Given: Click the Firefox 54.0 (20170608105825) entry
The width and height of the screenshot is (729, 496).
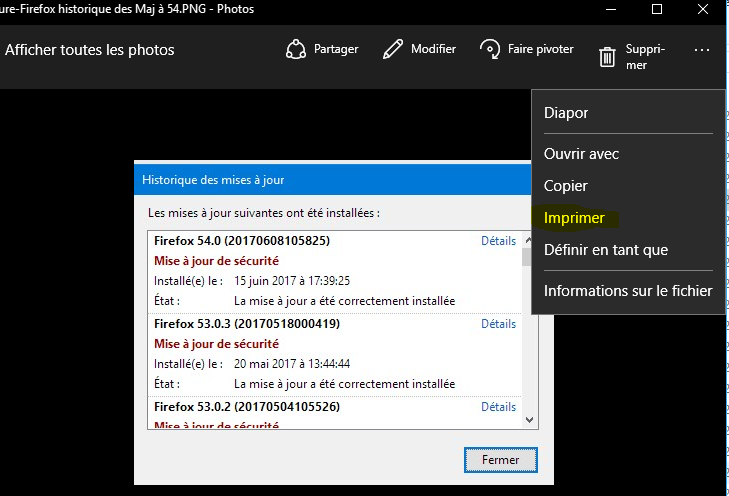Looking at the screenshot, I should [x=242, y=241].
